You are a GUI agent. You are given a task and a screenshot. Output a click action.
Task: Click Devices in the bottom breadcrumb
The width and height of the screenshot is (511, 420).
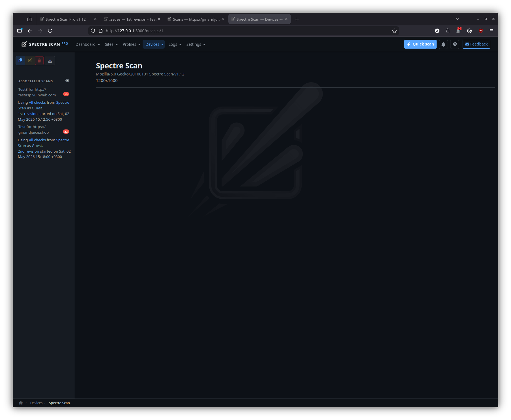coord(36,403)
